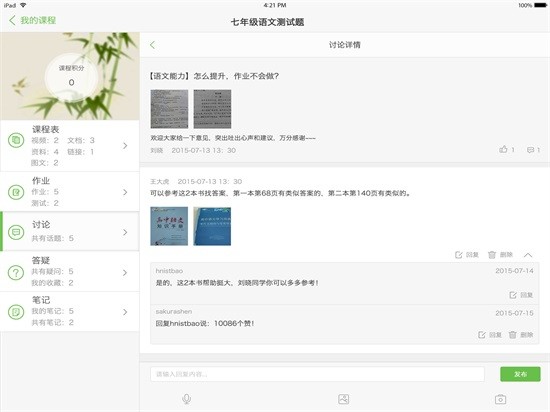Delete sakurashen's comment
The height and width of the screenshot is (412, 550).
coord(521,335)
